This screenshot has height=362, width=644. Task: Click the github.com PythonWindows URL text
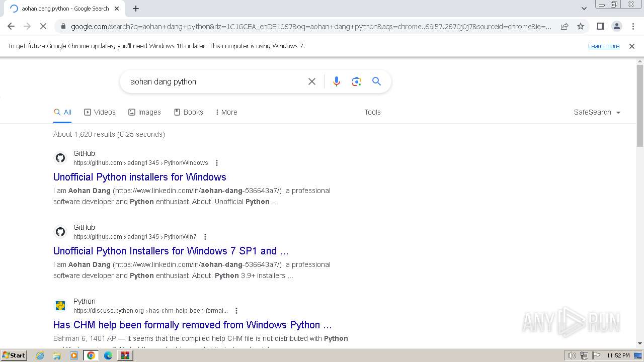[141, 163]
